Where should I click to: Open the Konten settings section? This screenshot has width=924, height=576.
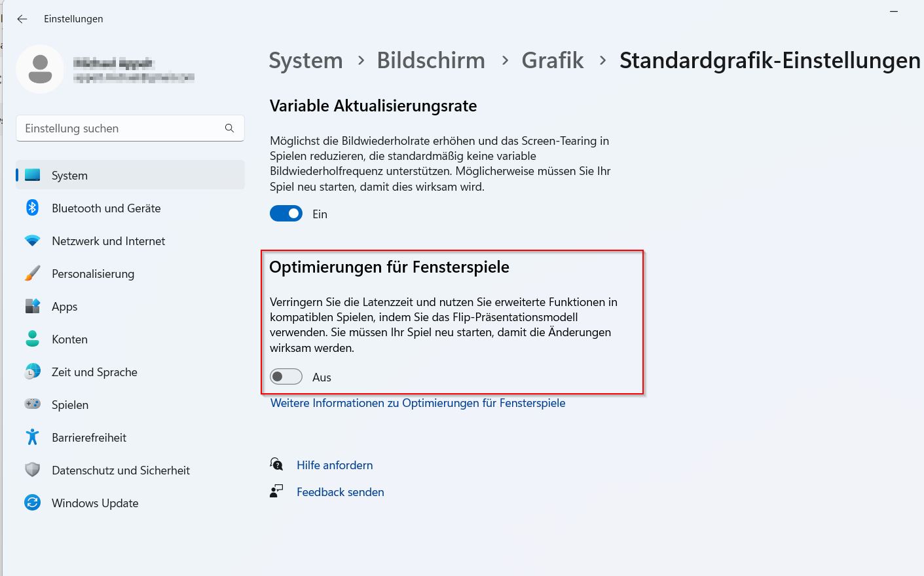69,339
